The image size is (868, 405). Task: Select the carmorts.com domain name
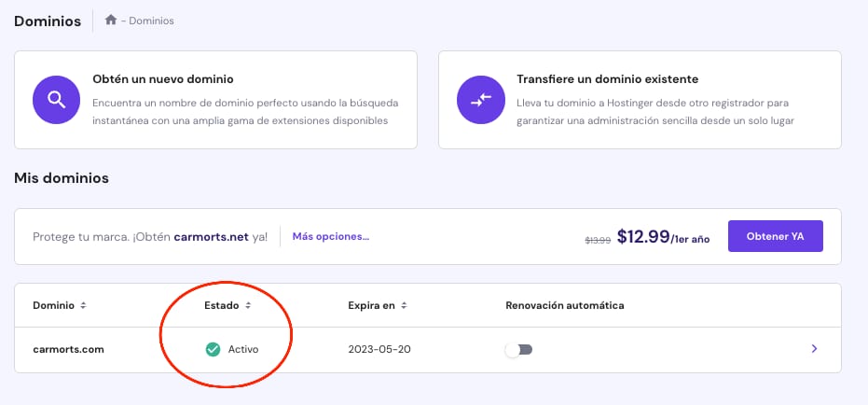[68, 349]
